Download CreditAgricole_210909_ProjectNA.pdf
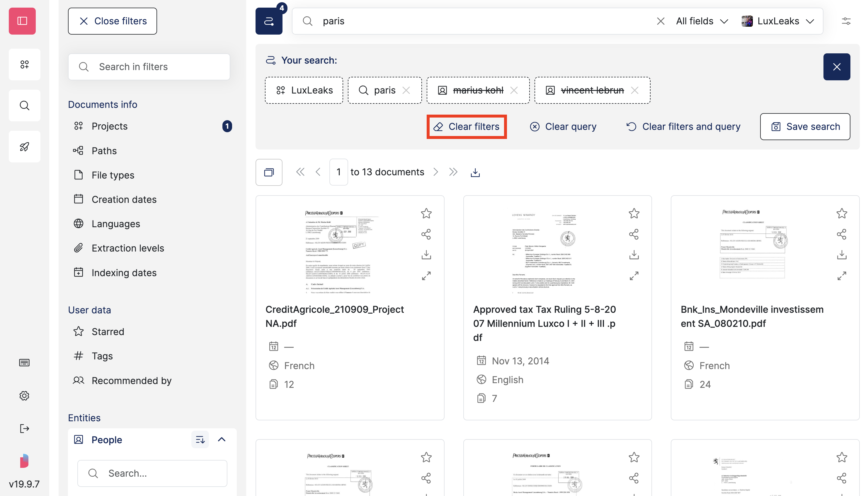 426,254
